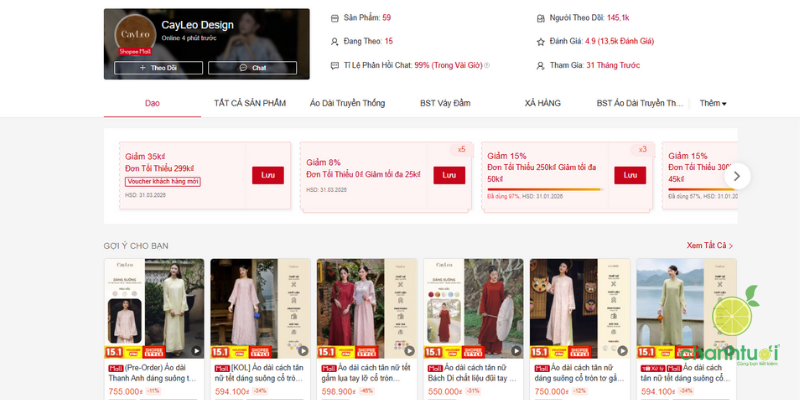Click the CayLeo shop avatar logo

click(134, 35)
